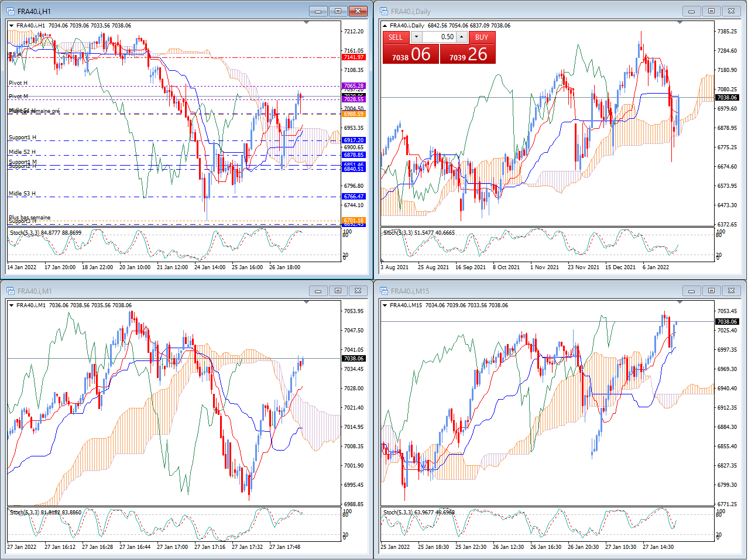Image resolution: width=748 pixels, height=560 pixels.
Task: Click the 'Midle S2 H' line label
Action: point(22,152)
